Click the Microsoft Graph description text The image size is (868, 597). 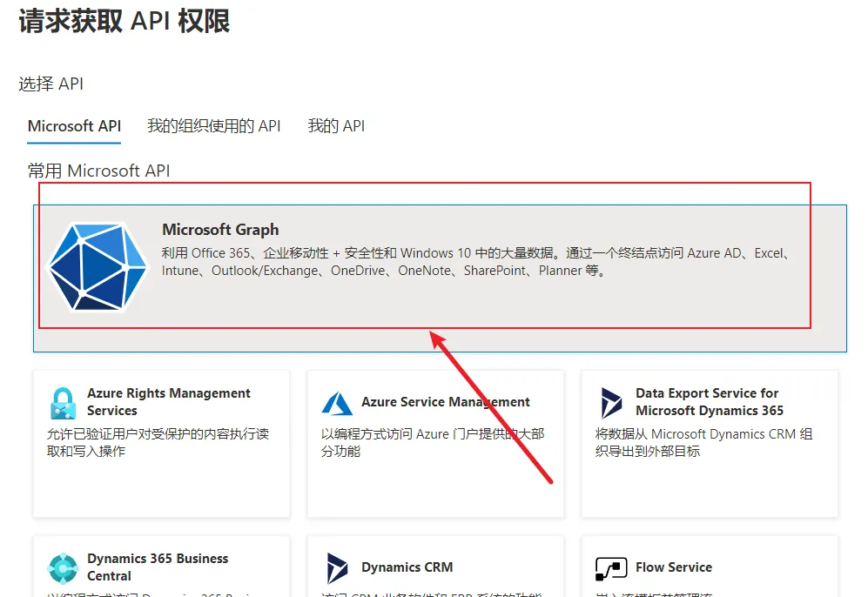click(x=475, y=262)
